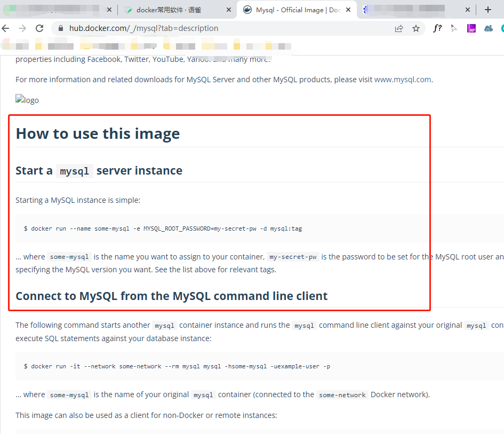The width and height of the screenshot is (504, 434).
Task: Reload the Docker Hub page
Action: click(39, 28)
